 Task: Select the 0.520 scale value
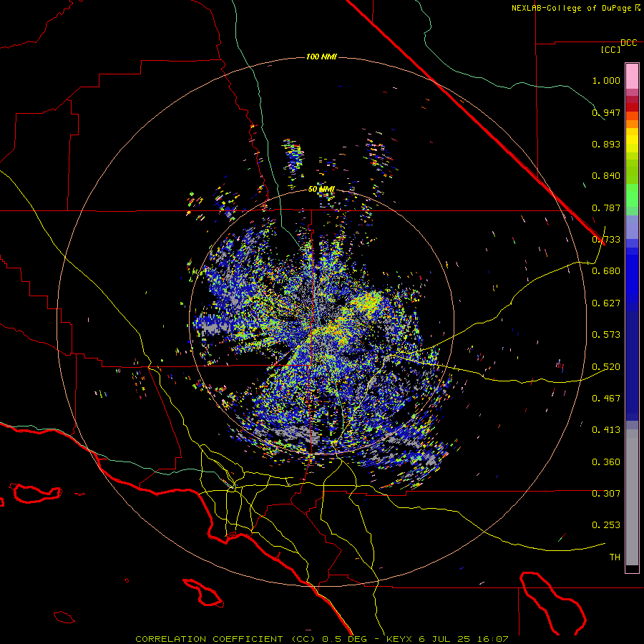[606, 367]
